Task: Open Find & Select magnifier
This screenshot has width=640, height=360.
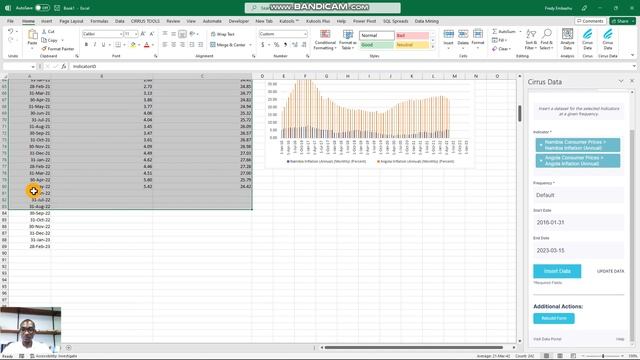Action: pyautogui.click(x=546, y=40)
